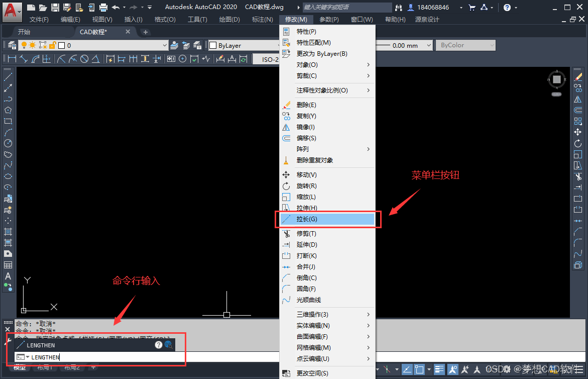The image size is (588, 379).
Task: Select the Table tool in draw toolbar
Action: 8,265
